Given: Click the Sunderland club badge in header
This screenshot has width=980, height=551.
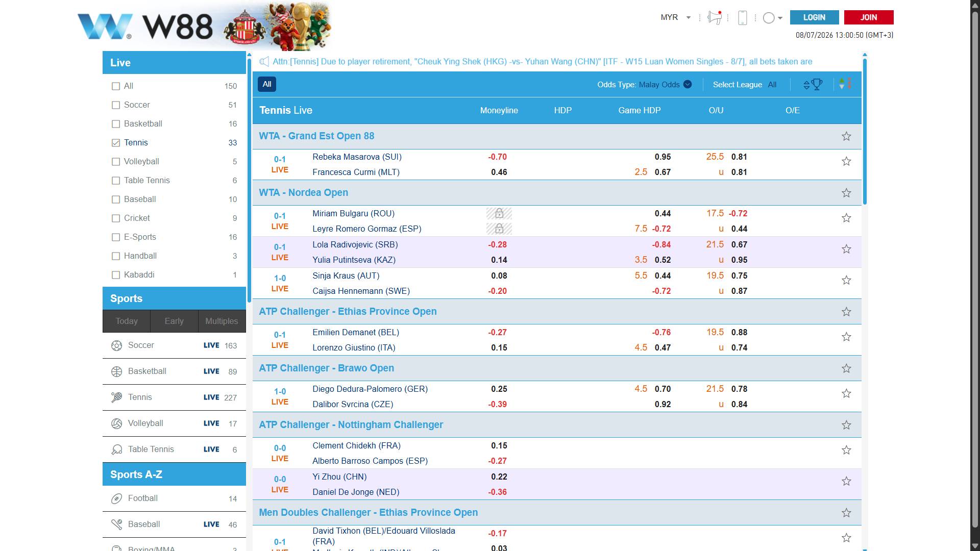Looking at the screenshot, I should (x=245, y=28).
